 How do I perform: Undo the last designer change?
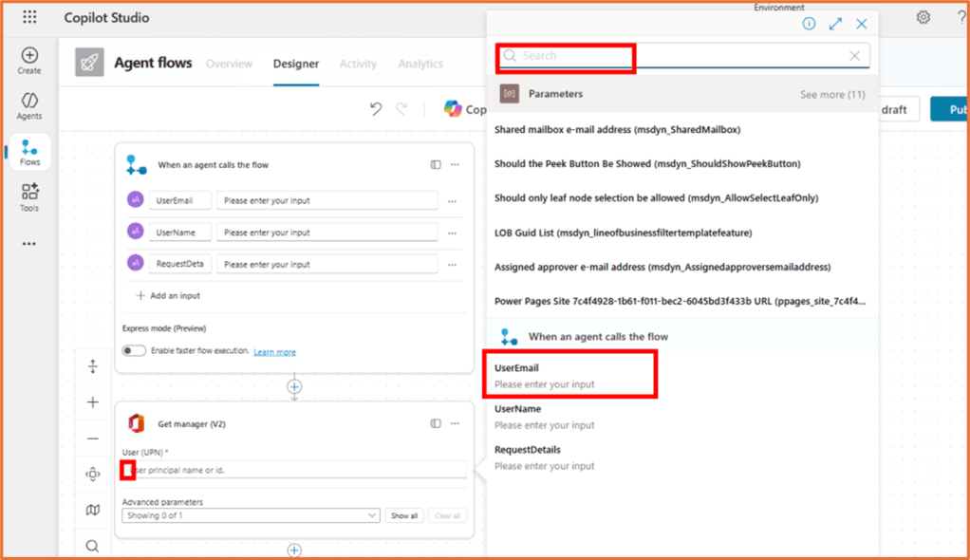(376, 109)
